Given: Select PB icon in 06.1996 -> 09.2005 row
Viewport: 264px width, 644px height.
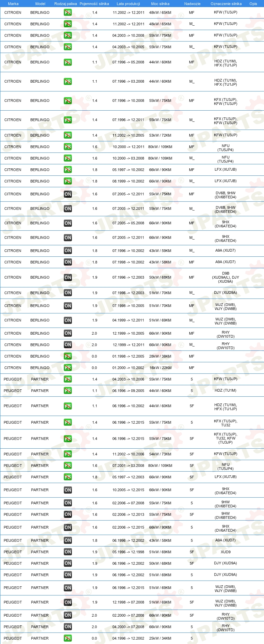Looking at the screenshot, I should click(x=68, y=391).
